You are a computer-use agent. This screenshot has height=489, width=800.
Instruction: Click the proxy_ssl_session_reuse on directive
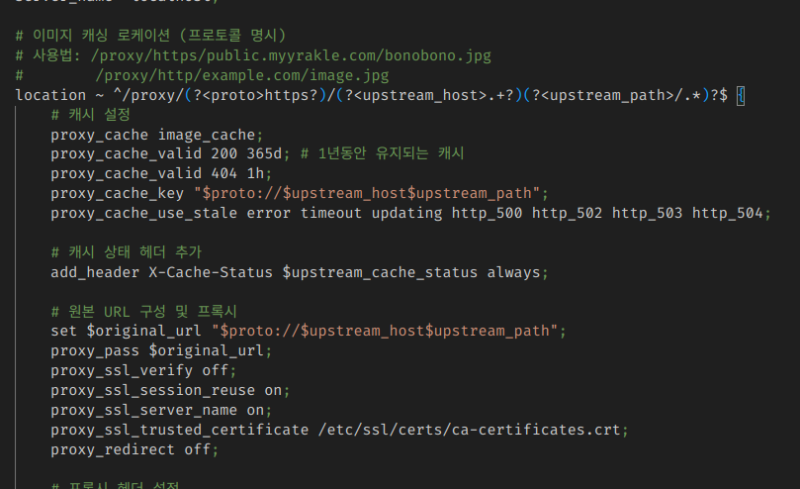click(170, 390)
